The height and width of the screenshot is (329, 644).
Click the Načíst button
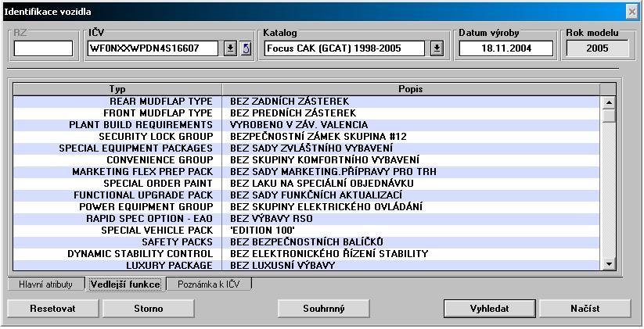[585, 309]
